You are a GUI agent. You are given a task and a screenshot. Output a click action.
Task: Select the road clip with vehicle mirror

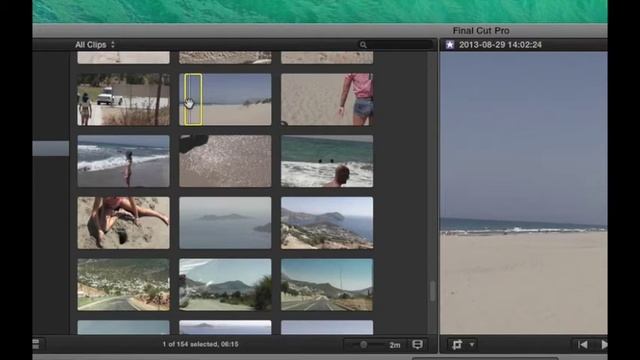225,284
